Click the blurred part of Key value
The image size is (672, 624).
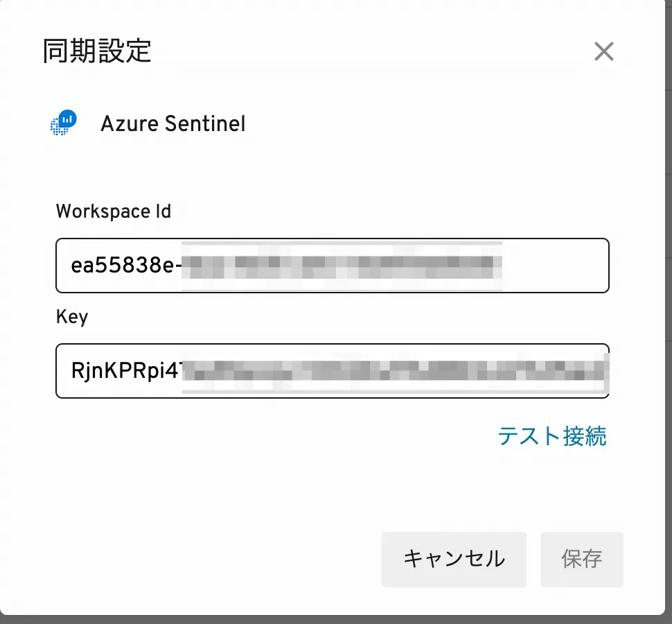point(395,372)
